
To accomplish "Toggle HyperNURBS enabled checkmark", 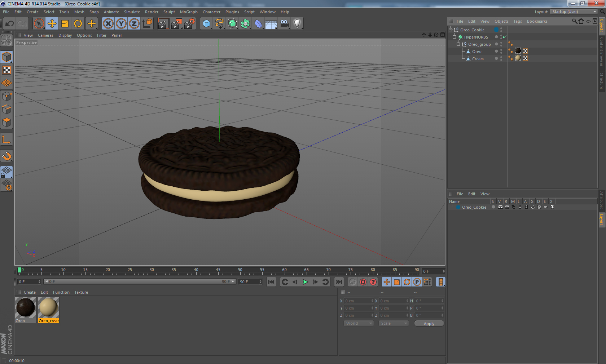I will coord(505,37).
